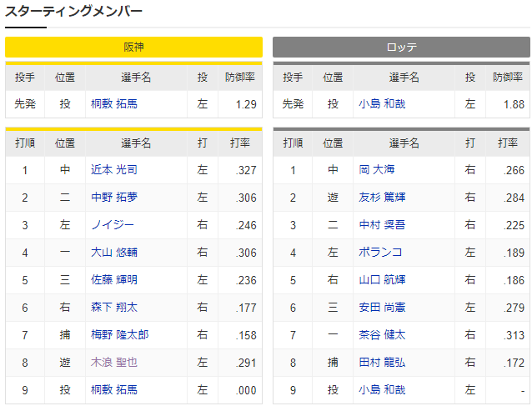Screen dimensions: 532x406
Task: Click ERA value 1.88
Action: point(514,104)
